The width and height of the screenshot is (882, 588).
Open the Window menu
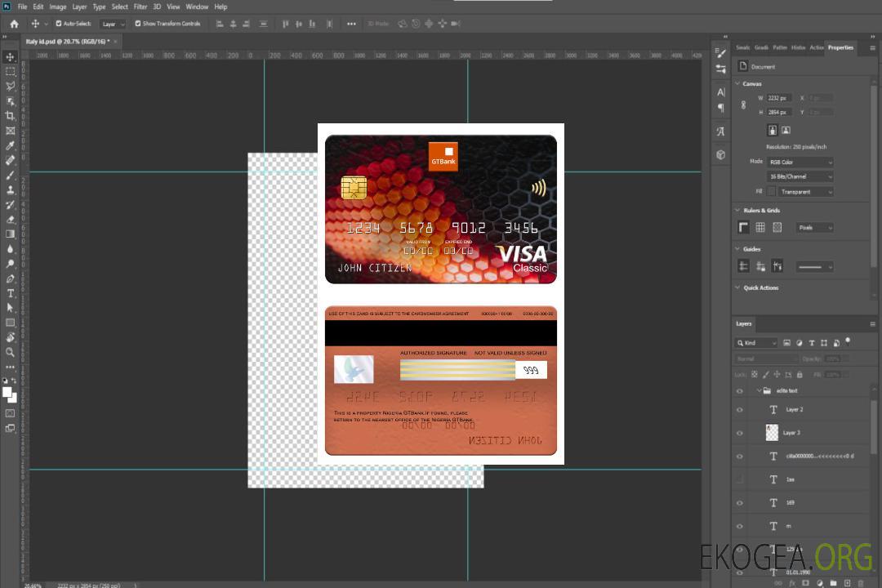(197, 7)
